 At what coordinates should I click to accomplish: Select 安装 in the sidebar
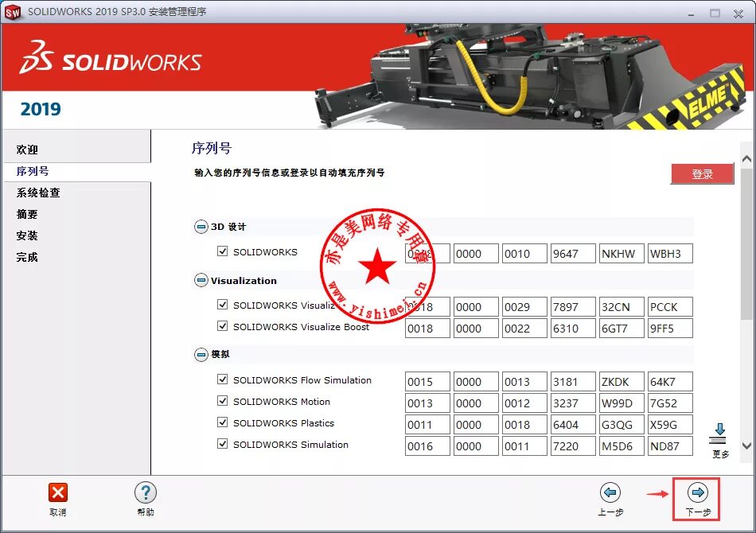click(27, 235)
